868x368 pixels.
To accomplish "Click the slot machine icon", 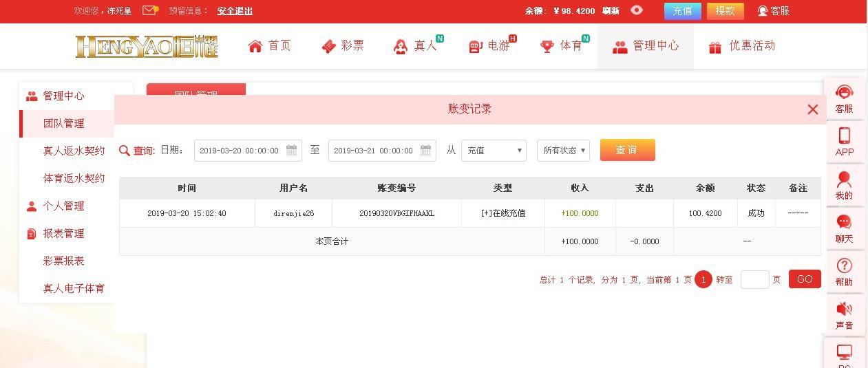I will tap(475, 47).
